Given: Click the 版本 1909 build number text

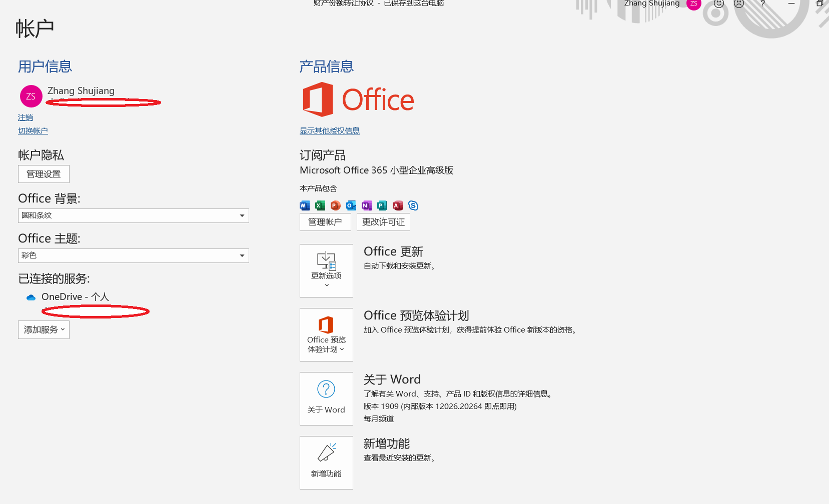Looking at the screenshot, I should point(440,406).
